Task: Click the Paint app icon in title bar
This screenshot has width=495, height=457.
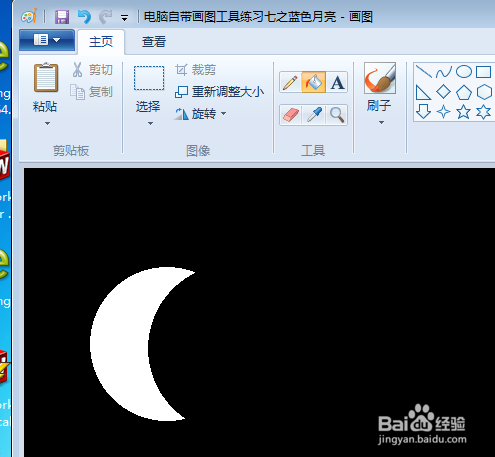Action: [x=29, y=16]
